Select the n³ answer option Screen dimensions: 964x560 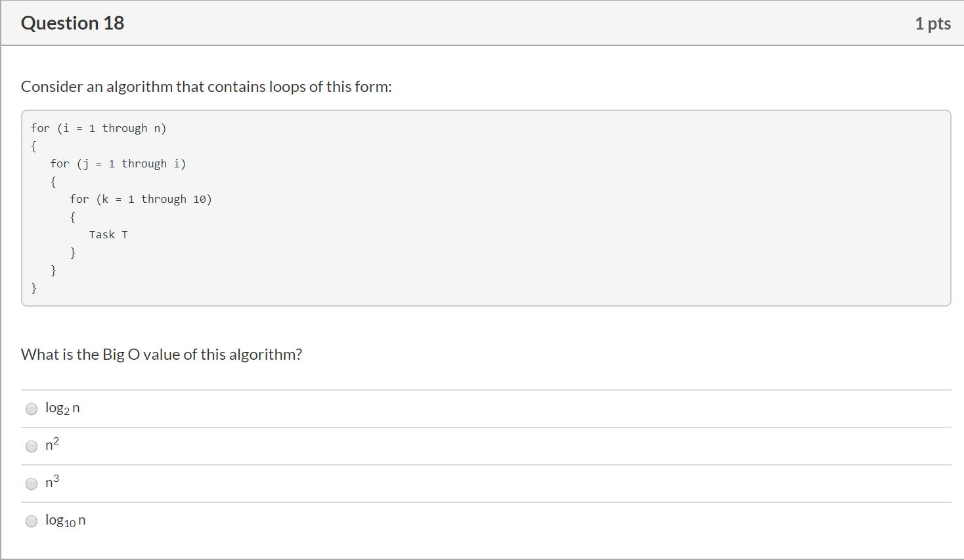pos(31,483)
